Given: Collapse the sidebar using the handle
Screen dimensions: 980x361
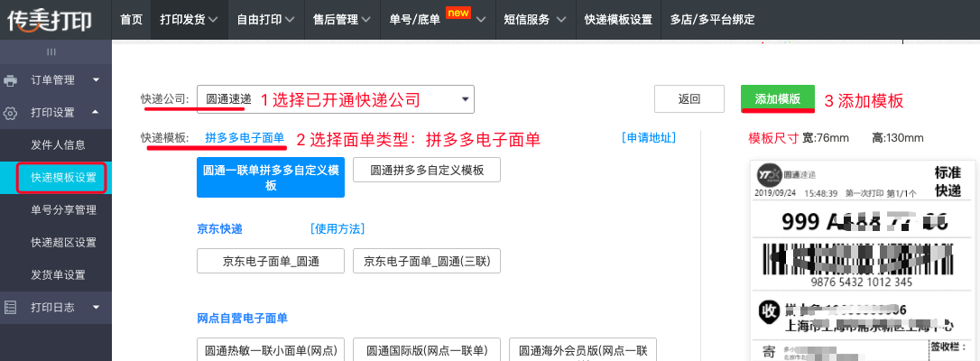Looking at the screenshot, I should pos(51,51).
